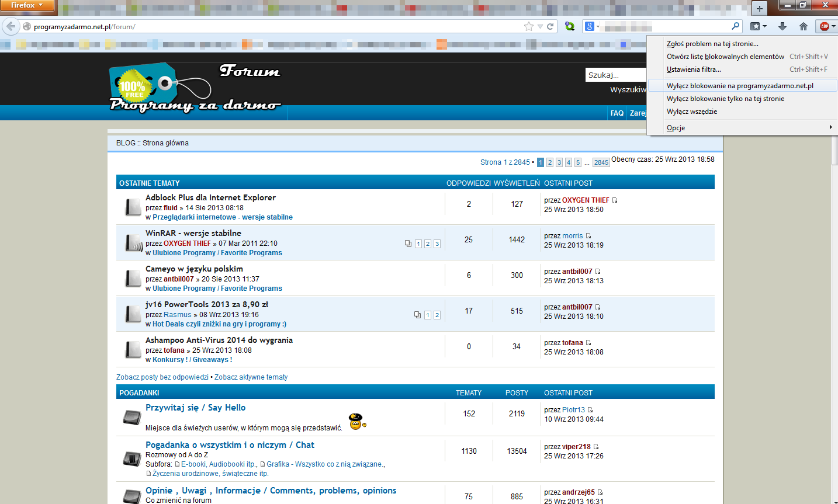Open the BLOG breadcrumb link
Viewport: 838px width, 504px height.
pyautogui.click(x=126, y=143)
